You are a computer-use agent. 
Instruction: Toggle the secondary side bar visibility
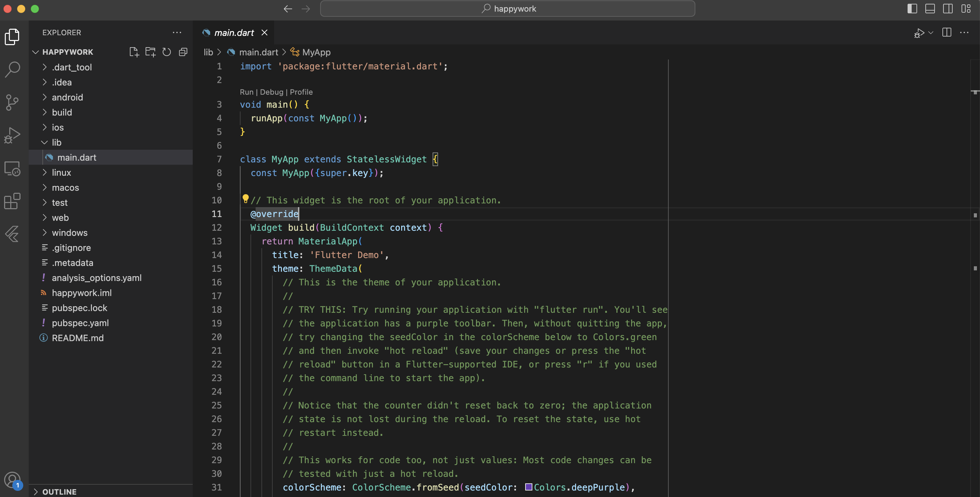(x=948, y=8)
